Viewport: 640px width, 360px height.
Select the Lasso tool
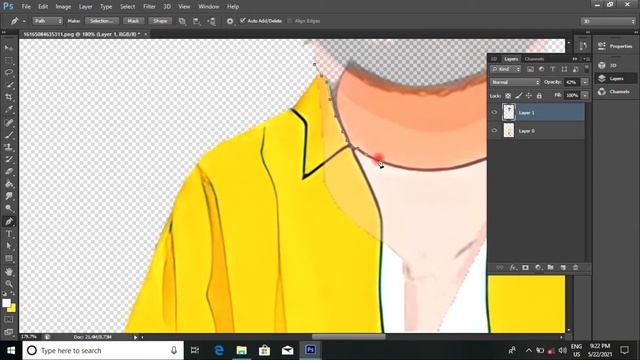point(9,73)
